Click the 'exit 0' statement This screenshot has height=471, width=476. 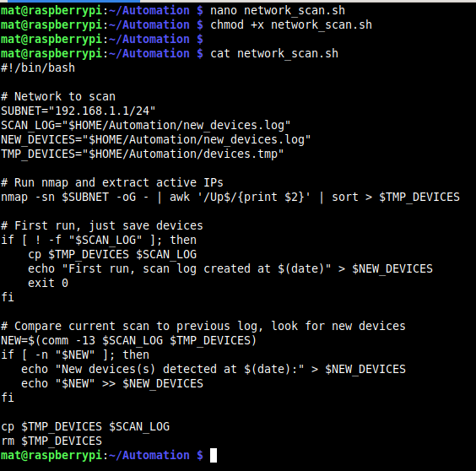(x=48, y=283)
